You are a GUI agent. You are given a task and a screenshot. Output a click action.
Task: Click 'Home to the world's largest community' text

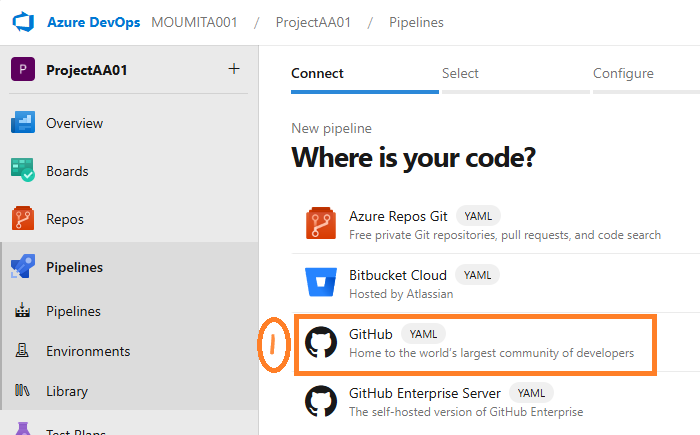pos(492,353)
